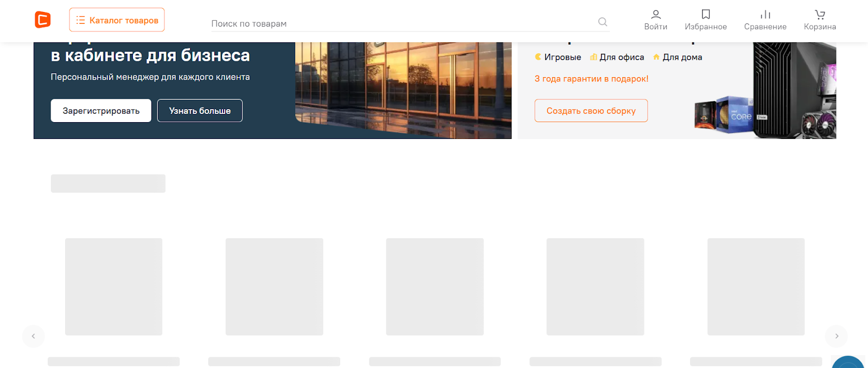Click the orange Citilink logo icon
The height and width of the screenshot is (368, 868).
click(x=42, y=20)
